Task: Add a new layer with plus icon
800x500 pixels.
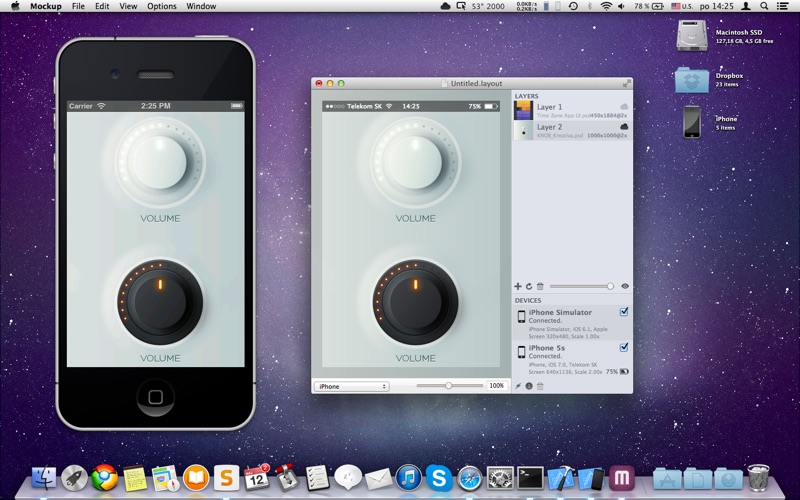Action: pos(518,286)
